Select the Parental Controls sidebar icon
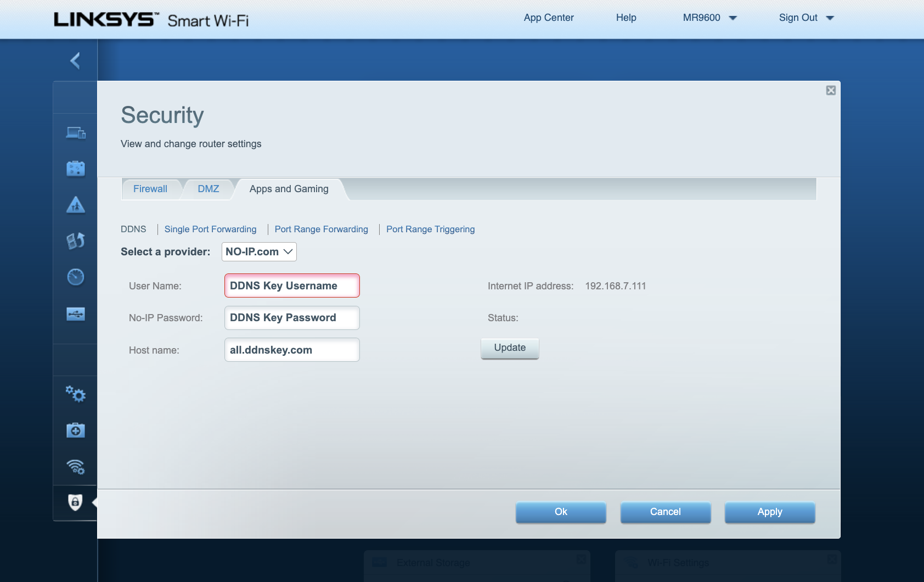 pyautogui.click(x=75, y=205)
